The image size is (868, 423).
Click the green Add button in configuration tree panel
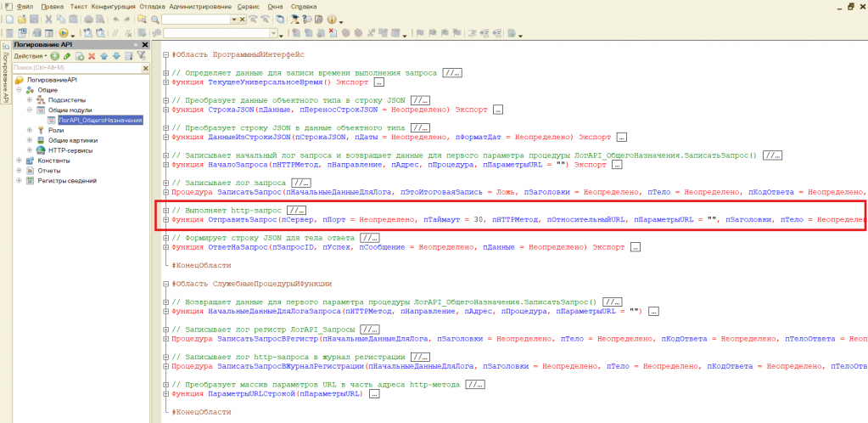pos(55,56)
